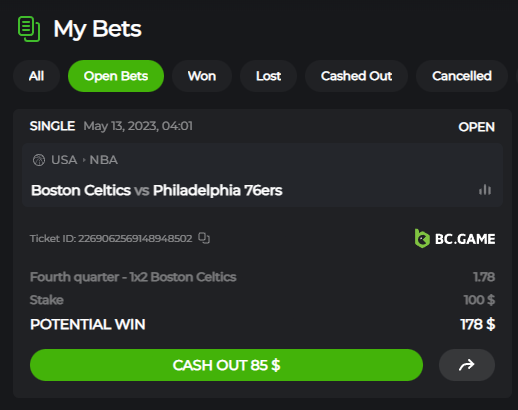Screen dimensions: 518x410
Task: Select the All bets filter
Action: tap(36, 76)
